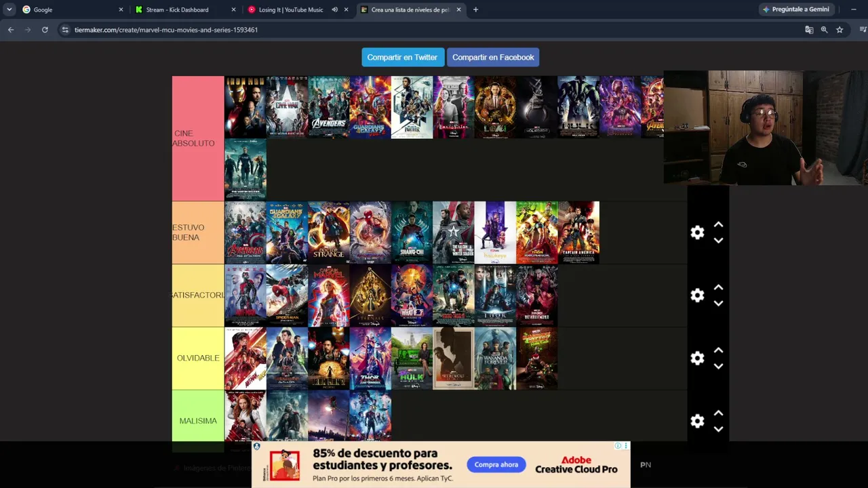868x488 pixels.
Task: Select the TierMaker Crea una lista tab
Action: coord(410,9)
